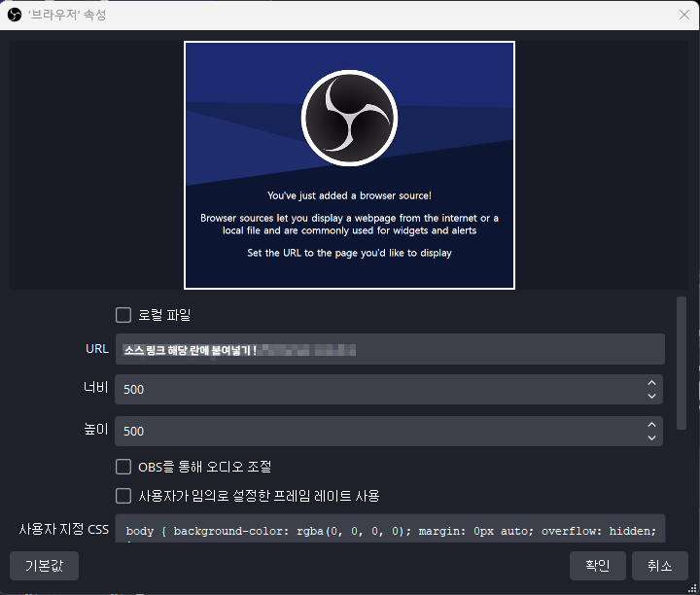Confirm with the 확인 button
The image size is (700, 595).
597,566
